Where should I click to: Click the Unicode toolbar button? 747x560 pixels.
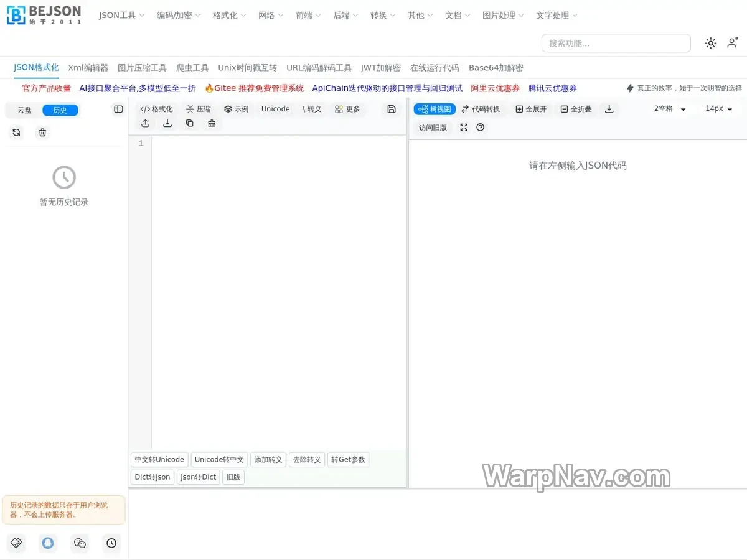pyautogui.click(x=275, y=109)
